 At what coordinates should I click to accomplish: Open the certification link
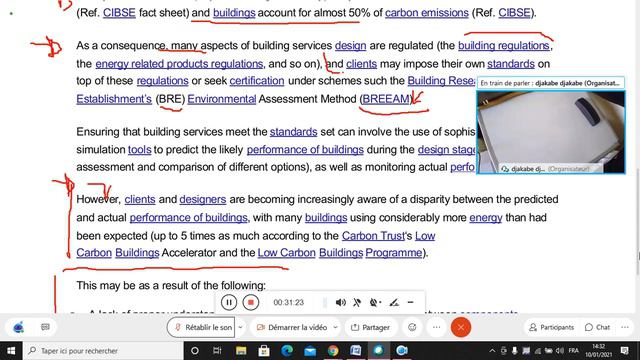click(257, 81)
